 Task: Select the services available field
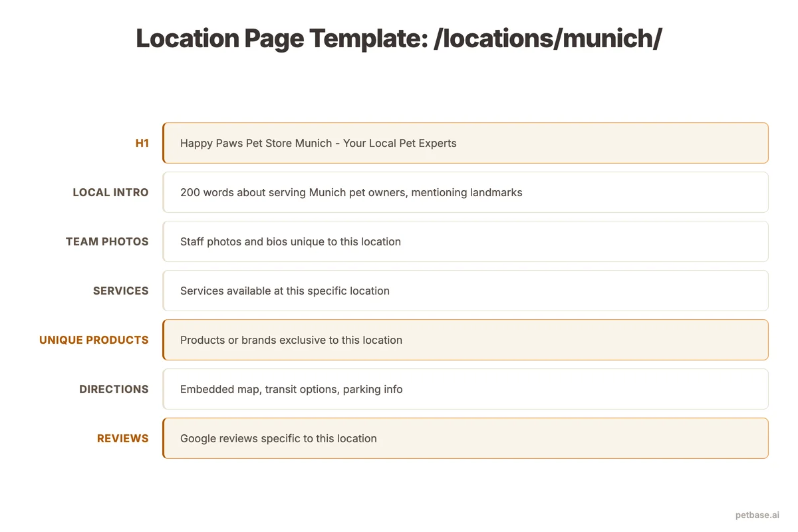pos(465,291)
